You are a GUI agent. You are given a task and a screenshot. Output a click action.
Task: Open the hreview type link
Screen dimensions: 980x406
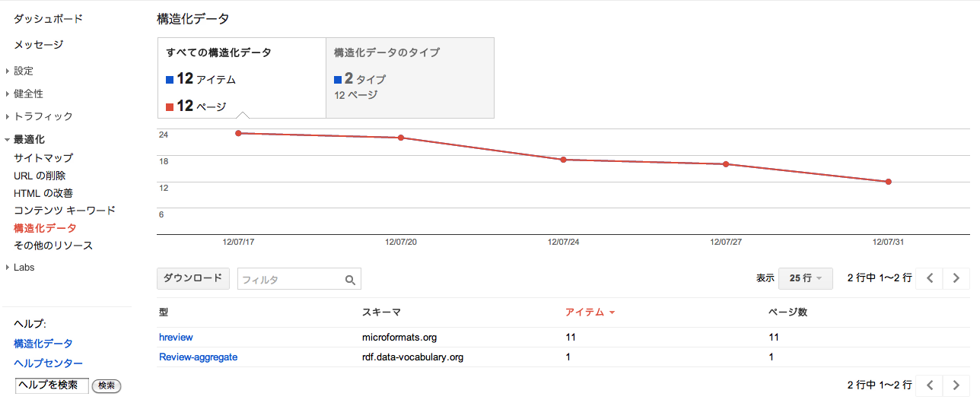pos(176,337)
